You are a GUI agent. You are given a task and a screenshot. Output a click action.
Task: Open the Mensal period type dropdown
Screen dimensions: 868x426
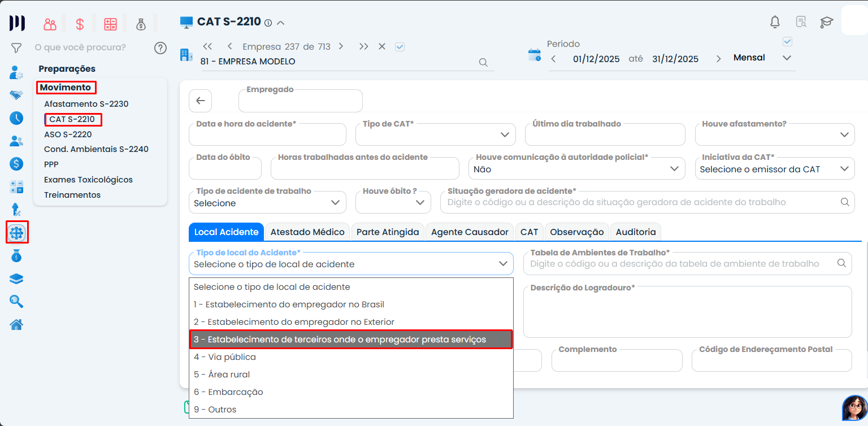pyautogui.click(x=787, y=58)
